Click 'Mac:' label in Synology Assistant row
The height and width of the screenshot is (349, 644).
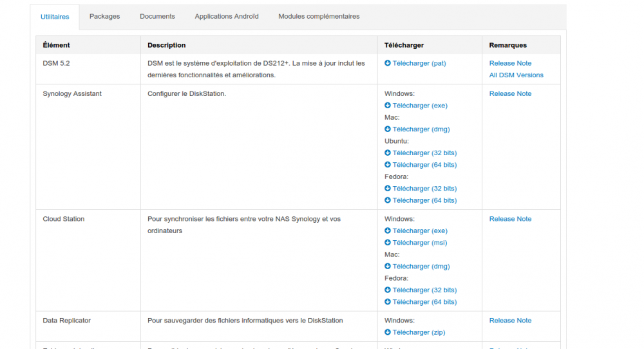[392, 117]
